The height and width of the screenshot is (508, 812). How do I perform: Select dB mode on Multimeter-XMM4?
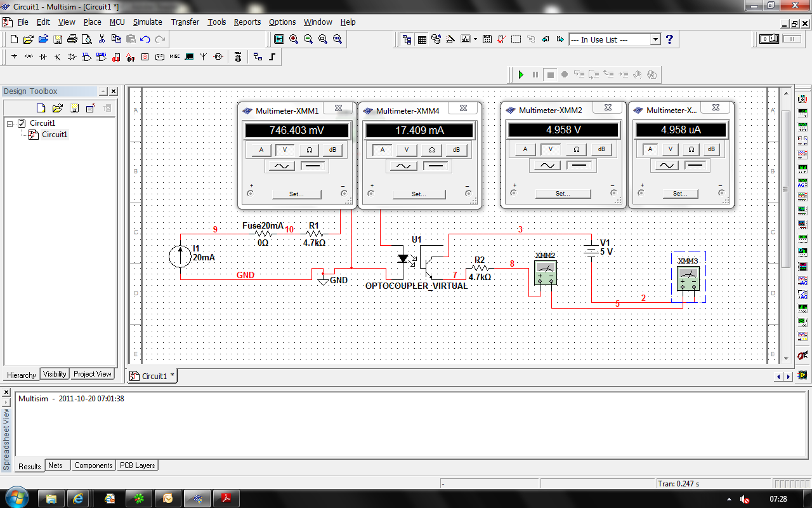(x=455, y=150)
